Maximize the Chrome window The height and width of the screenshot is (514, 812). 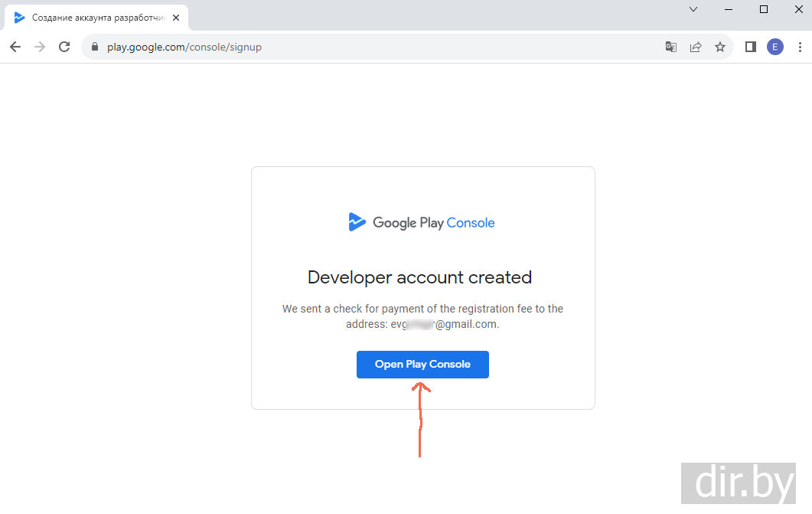coord(764,9)
